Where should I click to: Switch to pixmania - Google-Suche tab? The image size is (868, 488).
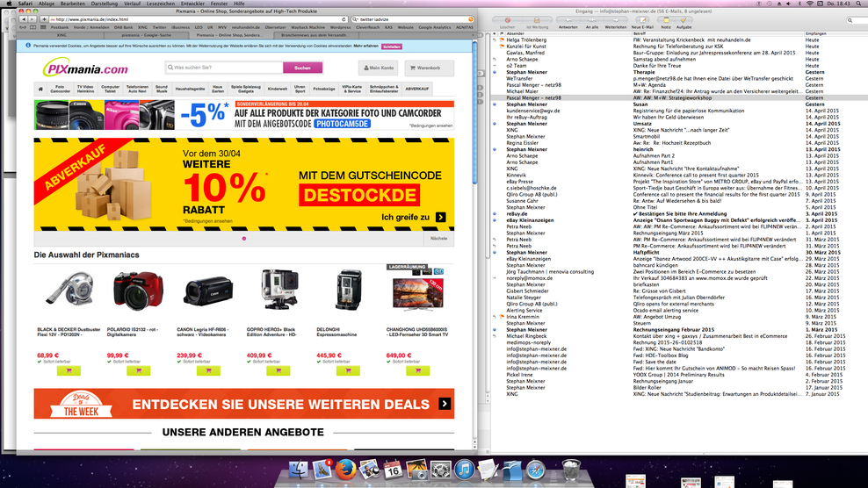147,35
